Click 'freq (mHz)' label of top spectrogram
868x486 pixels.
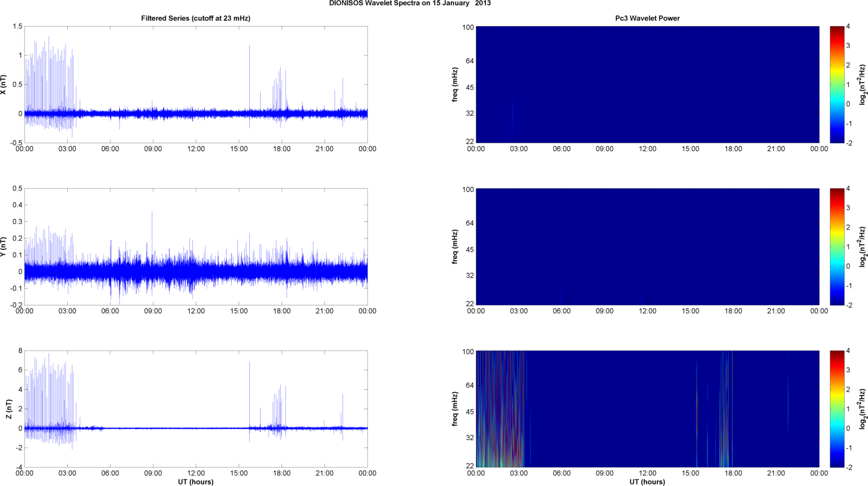455,85
